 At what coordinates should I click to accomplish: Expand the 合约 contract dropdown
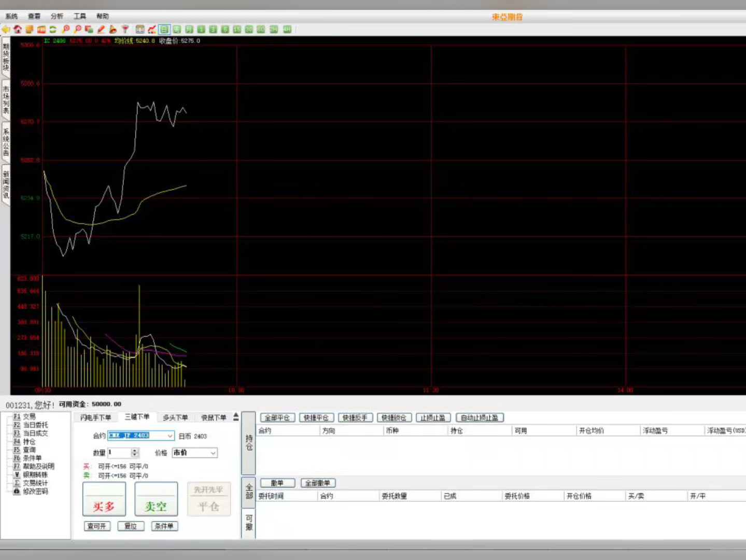[x=170, y=436]
